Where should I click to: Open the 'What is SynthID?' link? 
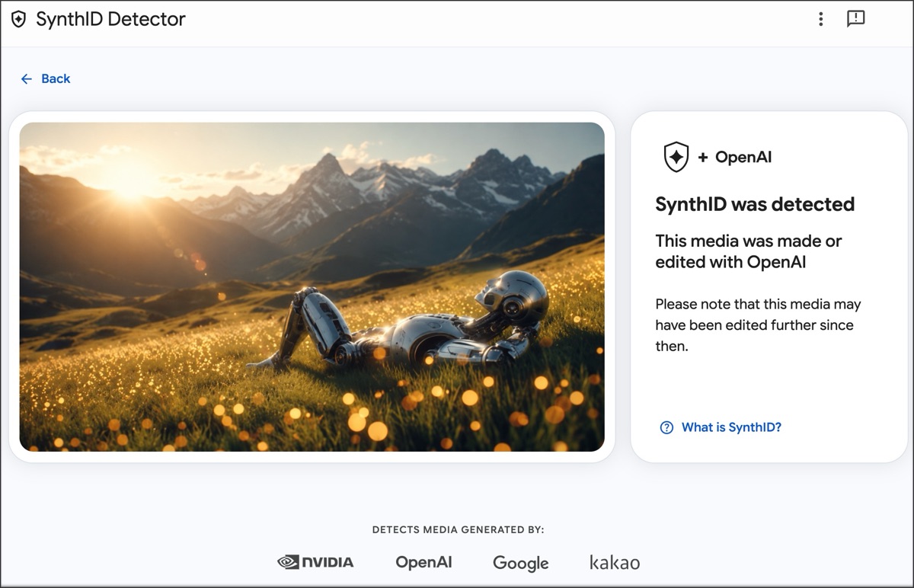pyautogui.click(x=731, y=427)
